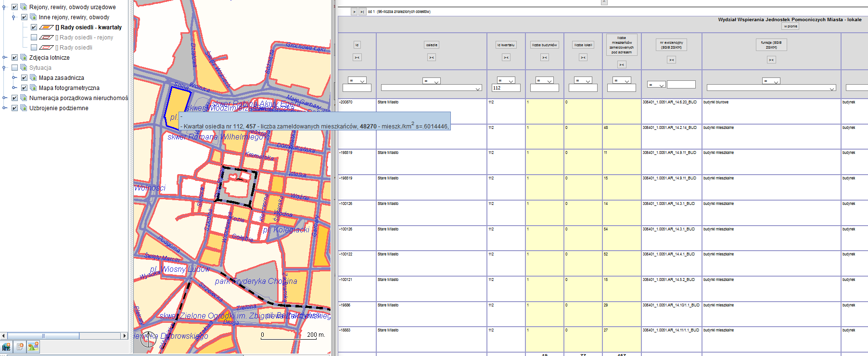The width and height of the screenshot is (868, 356).
Task: Click the collapse-width icon under osiedle column
Action: click(x=432, y=58)
